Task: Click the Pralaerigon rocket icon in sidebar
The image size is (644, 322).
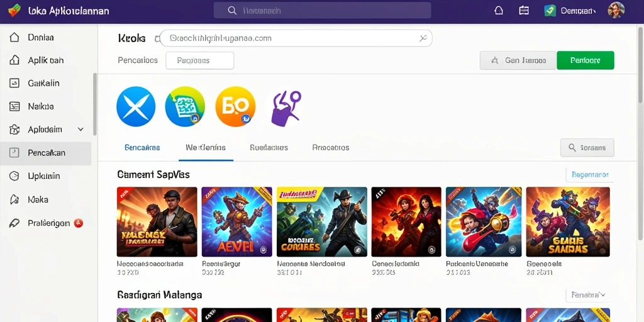Action: coord(14,223)
